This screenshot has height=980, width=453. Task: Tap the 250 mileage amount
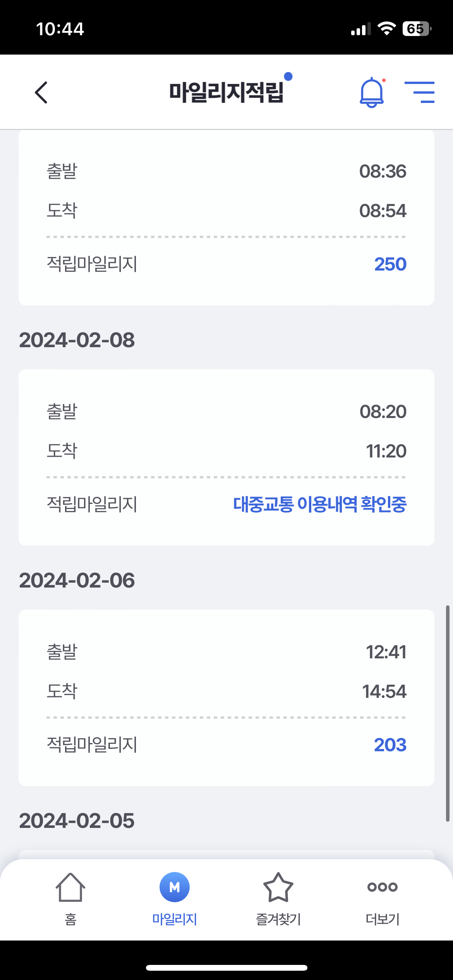click(390, 264)
